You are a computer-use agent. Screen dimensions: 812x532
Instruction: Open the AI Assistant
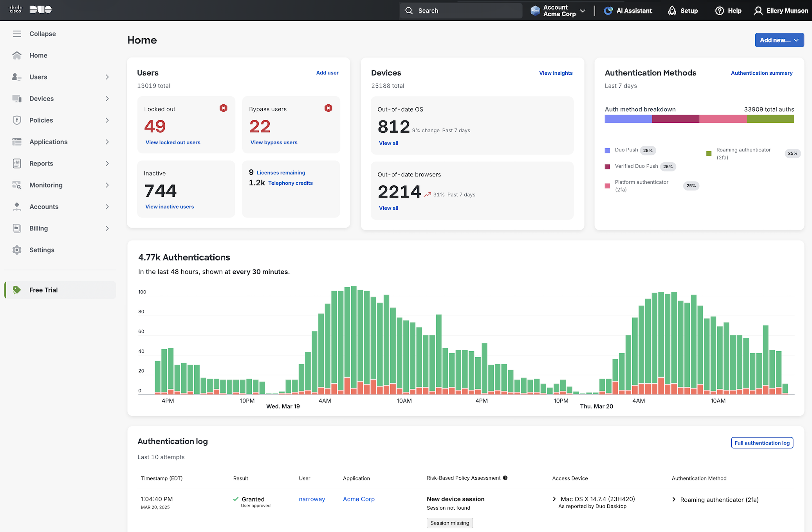point(608,11)
